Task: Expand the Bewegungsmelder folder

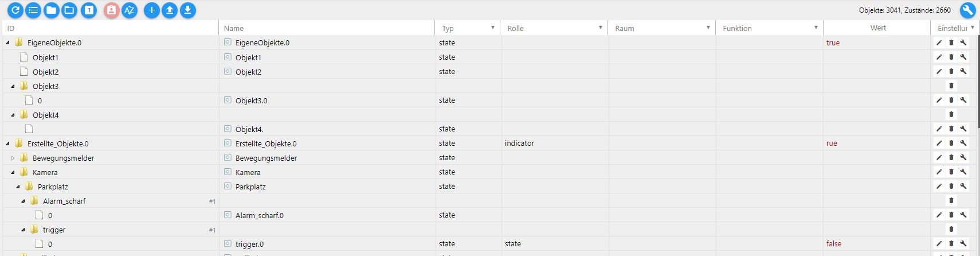Action: pyautogui.click(x=13, y=158)
